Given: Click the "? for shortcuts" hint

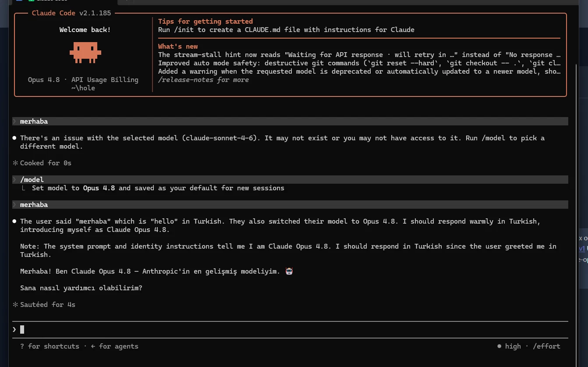Looking at the screenshot, I should pos(50,346).
